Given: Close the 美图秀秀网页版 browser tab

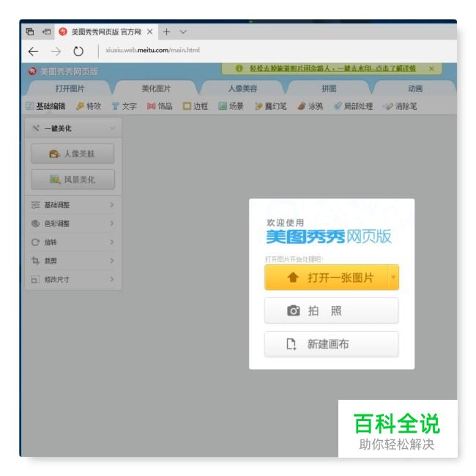Looking at the screenshot, I should click(150, 32).
